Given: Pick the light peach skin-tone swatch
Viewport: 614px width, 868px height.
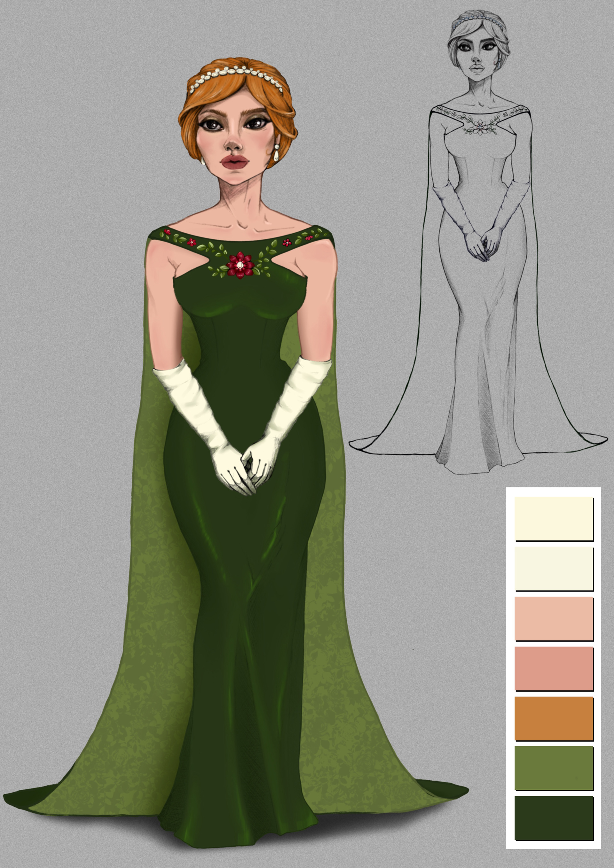Looking at the screenshot, I should point(554,618).
